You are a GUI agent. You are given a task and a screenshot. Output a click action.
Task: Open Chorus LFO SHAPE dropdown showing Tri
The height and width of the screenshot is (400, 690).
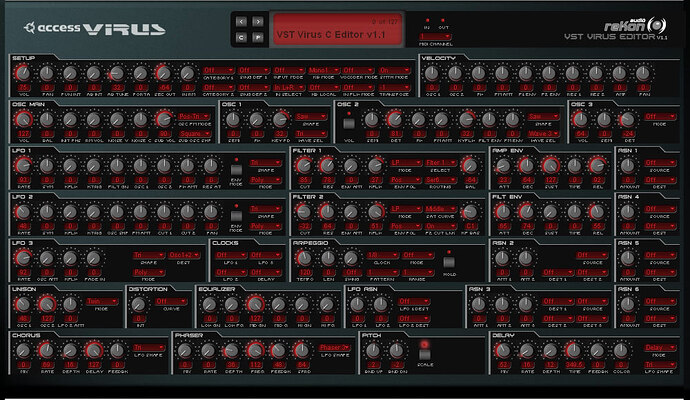tap(149, 348)
